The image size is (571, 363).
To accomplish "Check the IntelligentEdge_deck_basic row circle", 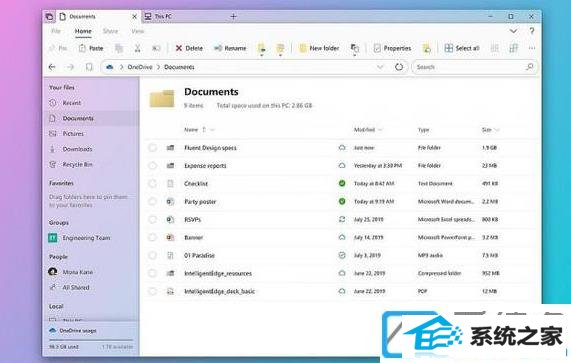I will pos(153,291).
